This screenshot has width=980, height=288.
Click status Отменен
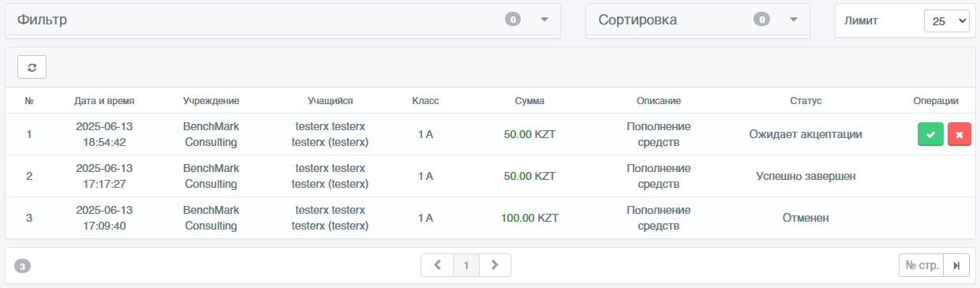click(x=806, y=218)
